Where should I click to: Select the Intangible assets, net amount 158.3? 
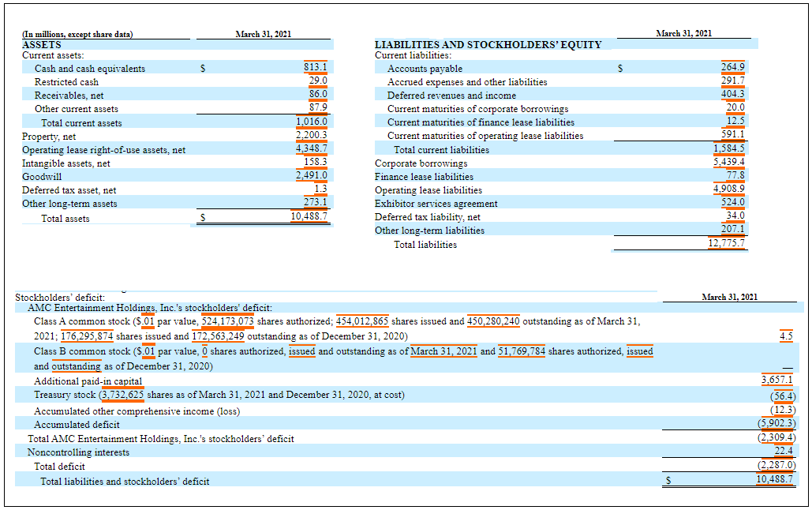point(316,162)
